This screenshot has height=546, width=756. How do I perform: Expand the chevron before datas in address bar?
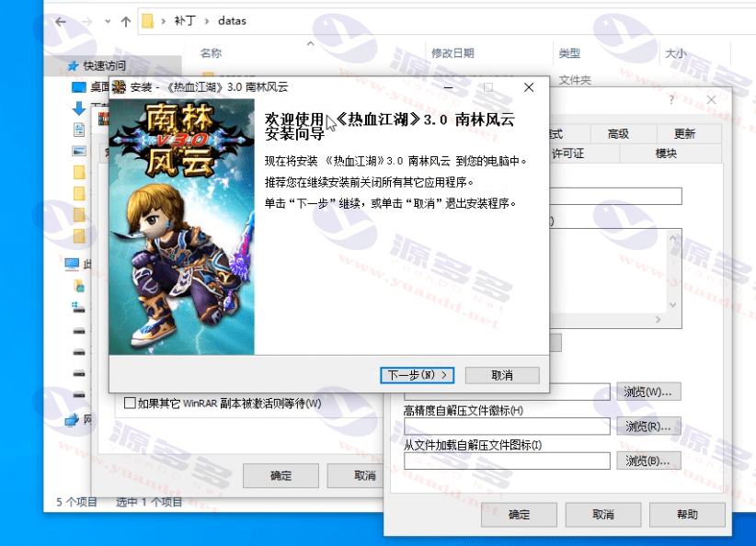(207, 21)
